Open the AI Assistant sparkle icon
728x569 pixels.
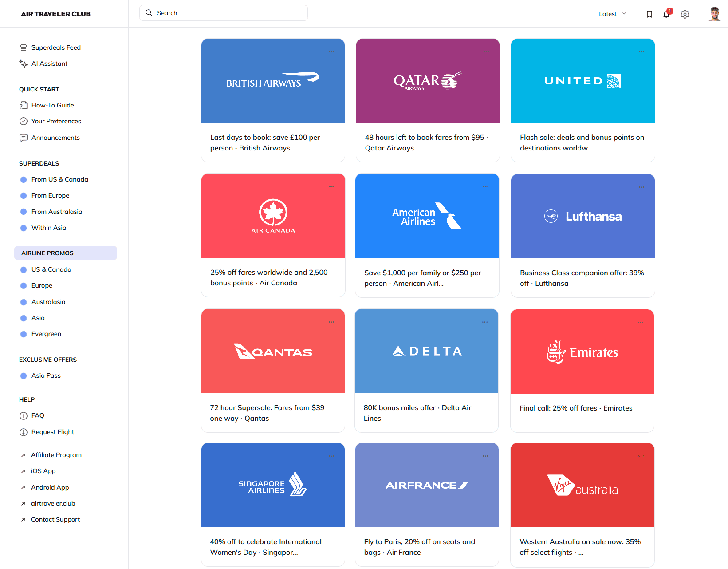(x=24, y=64)
